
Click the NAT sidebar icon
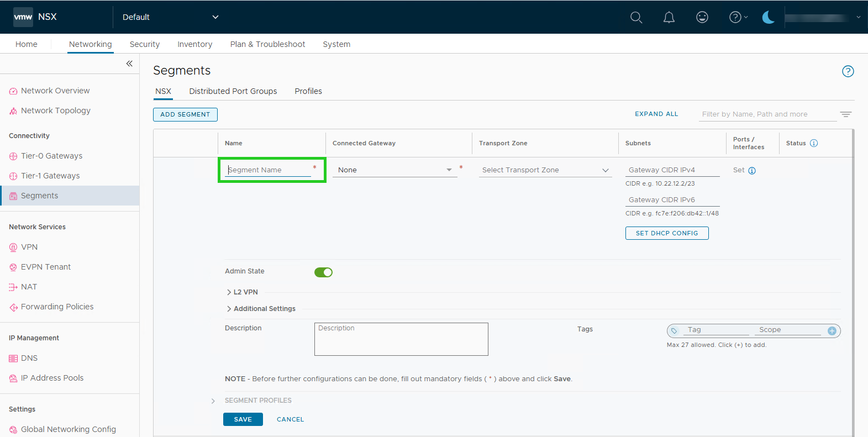click(13, 287)
